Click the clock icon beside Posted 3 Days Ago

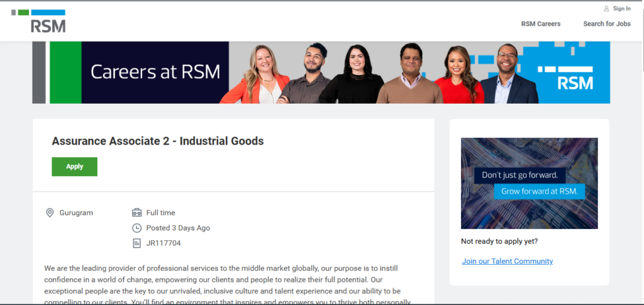136,228
